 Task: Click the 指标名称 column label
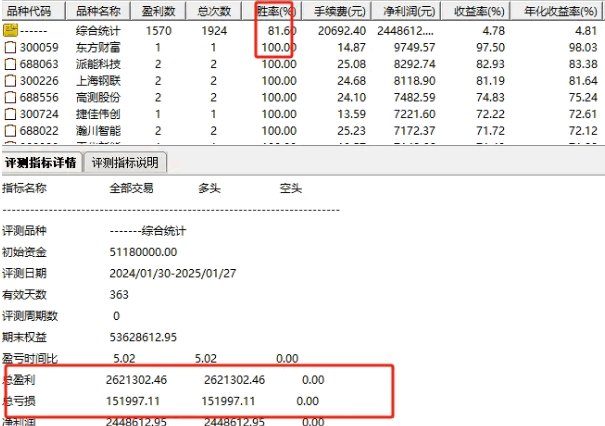coord(24,188)
